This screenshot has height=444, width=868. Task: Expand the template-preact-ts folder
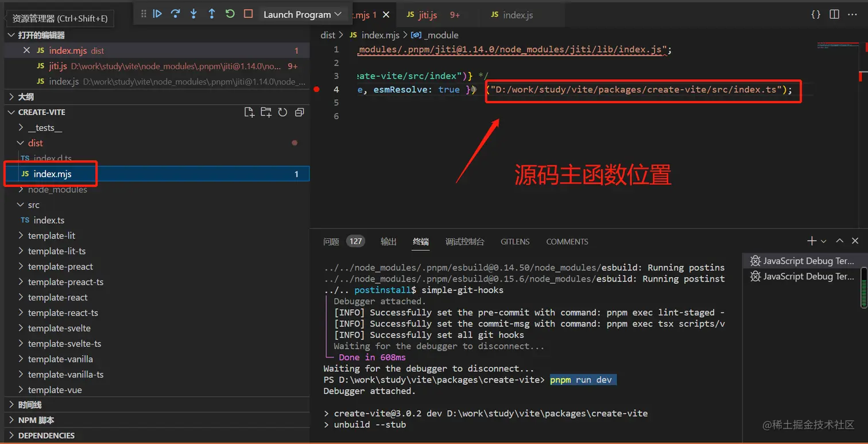tap(157, 282)
